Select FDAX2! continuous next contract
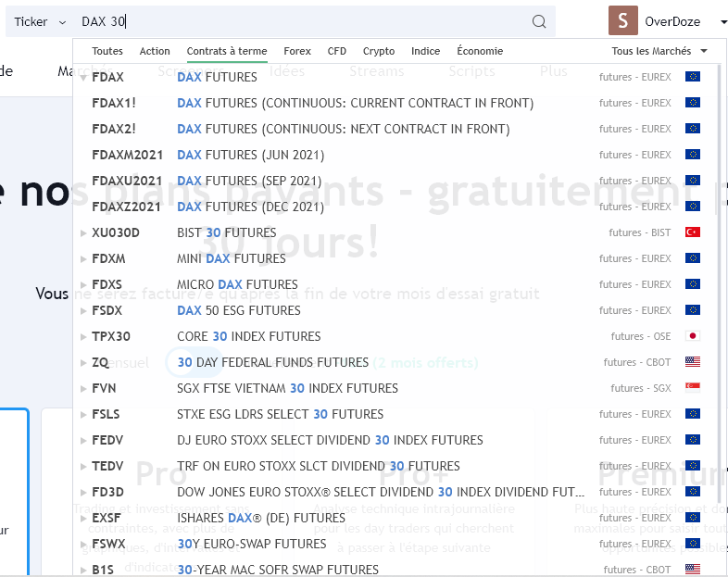Image resolution: width=728 pixels, height=577 pixels. coord(395,129)
